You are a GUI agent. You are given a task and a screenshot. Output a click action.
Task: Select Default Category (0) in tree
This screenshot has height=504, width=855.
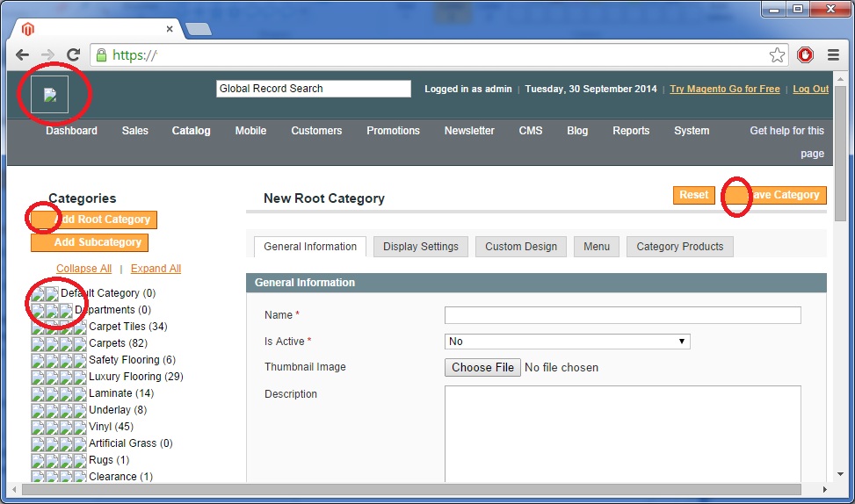click(108, 293)
